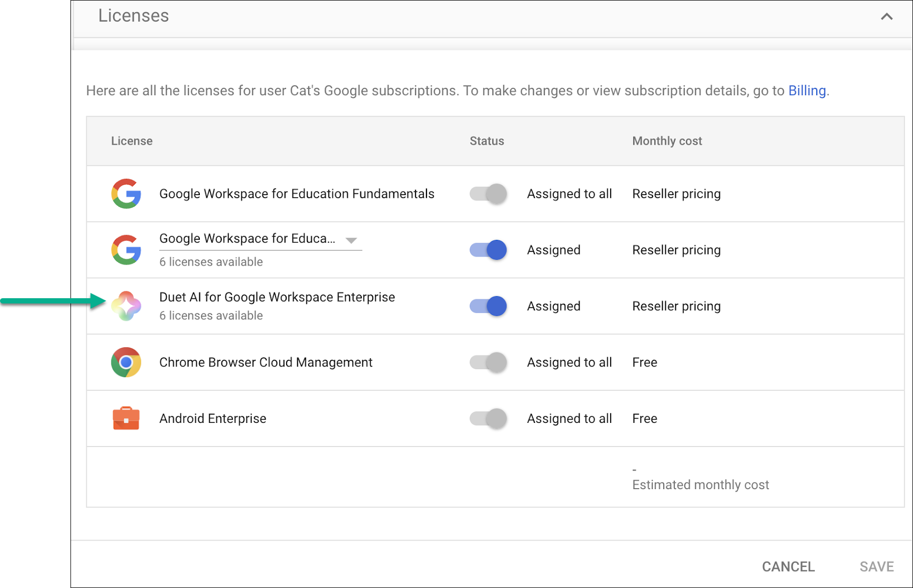This screenshot has height=588, width=913.
Task: Toggle the Android Enterprise license switch
Action: coord(488,419)
